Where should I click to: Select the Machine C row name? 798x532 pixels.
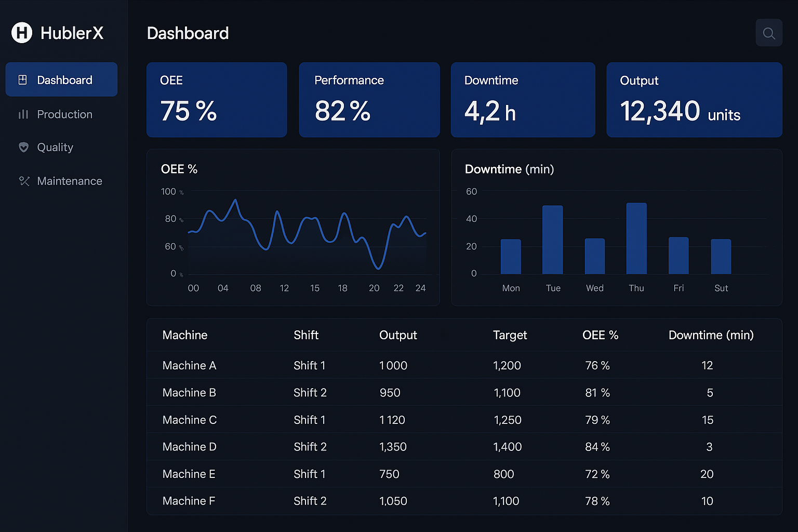point(190,420)
